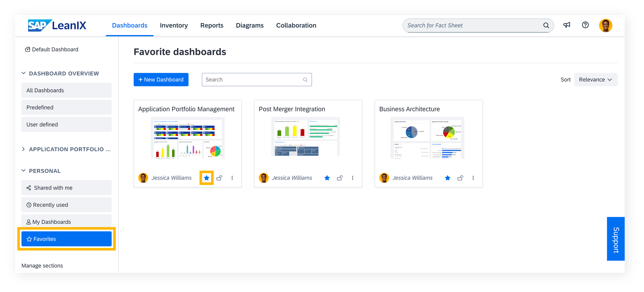644x292 pixels.
Task: Click the Application Portfolio Management title
Action: 186,109
